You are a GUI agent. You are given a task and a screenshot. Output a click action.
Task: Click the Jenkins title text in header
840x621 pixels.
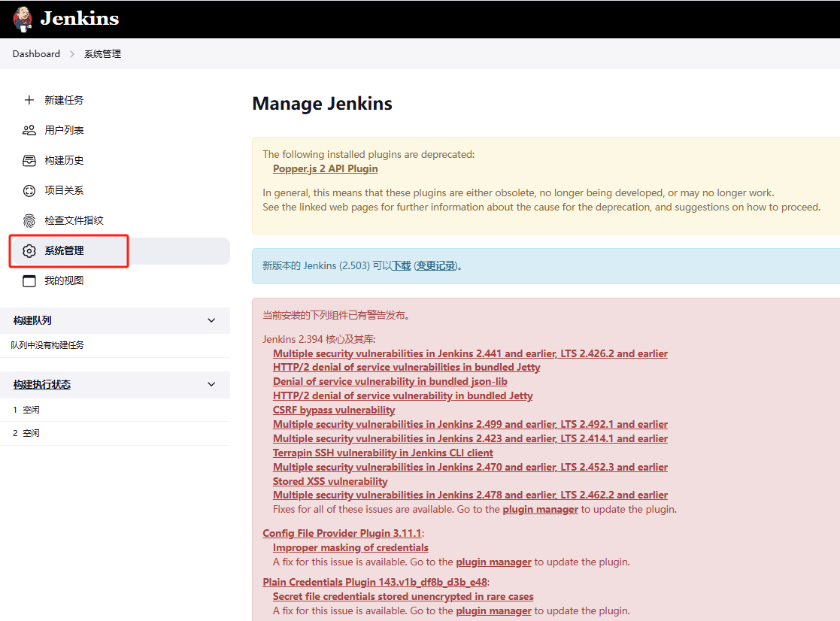[80, 19]
